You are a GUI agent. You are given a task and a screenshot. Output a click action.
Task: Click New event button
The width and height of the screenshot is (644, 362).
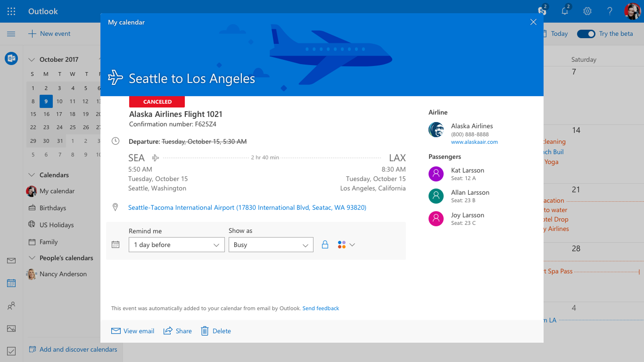tap(50, 34)
